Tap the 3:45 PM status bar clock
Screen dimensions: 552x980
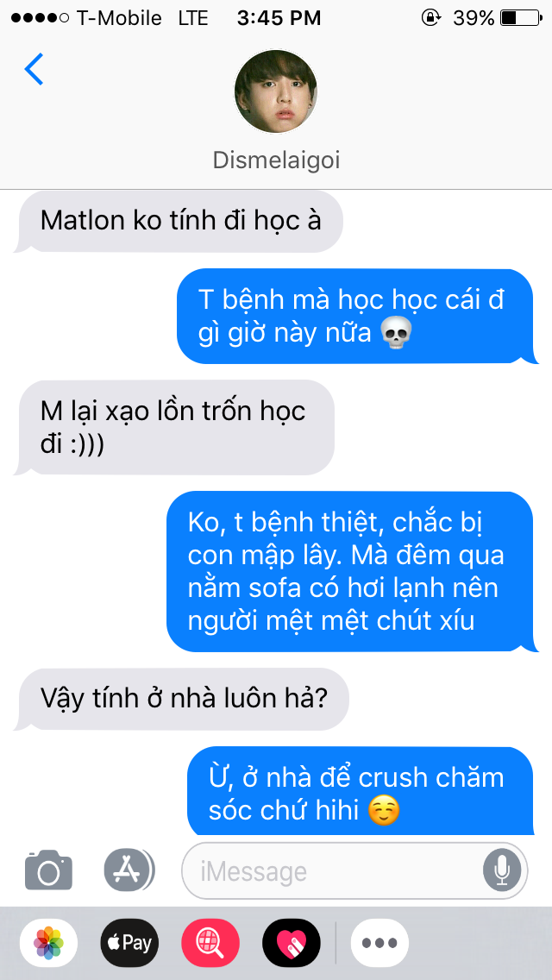279,18
